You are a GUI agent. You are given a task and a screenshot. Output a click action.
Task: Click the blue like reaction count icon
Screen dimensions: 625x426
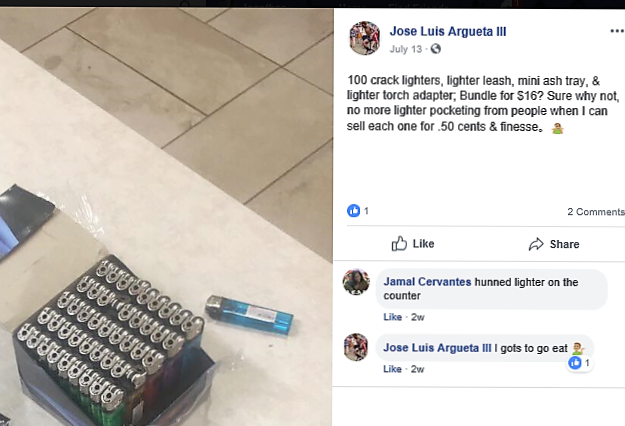click(354, 210)
